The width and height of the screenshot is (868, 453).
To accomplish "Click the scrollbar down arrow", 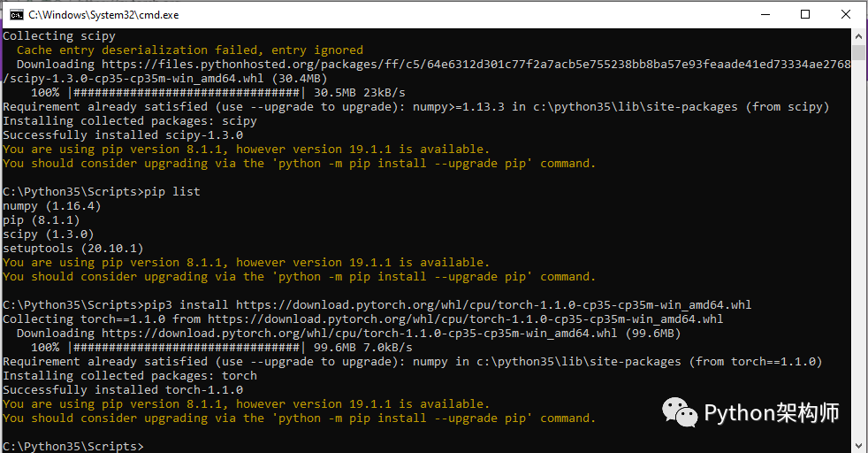I will [858, 445].
